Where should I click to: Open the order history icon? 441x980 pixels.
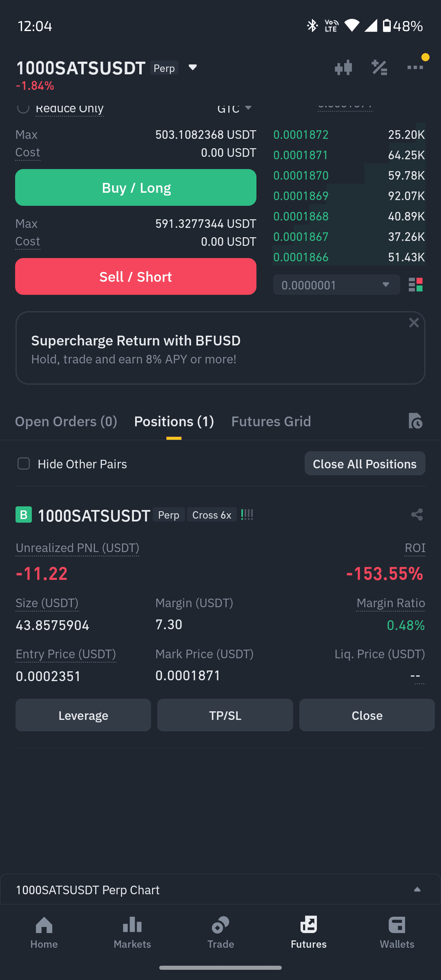coord(415,421)
